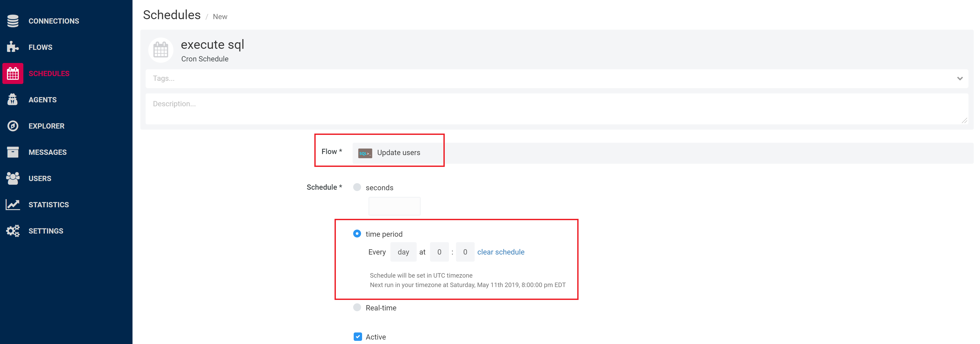
Task: Open the Users group icon
Action: point(13,178)
